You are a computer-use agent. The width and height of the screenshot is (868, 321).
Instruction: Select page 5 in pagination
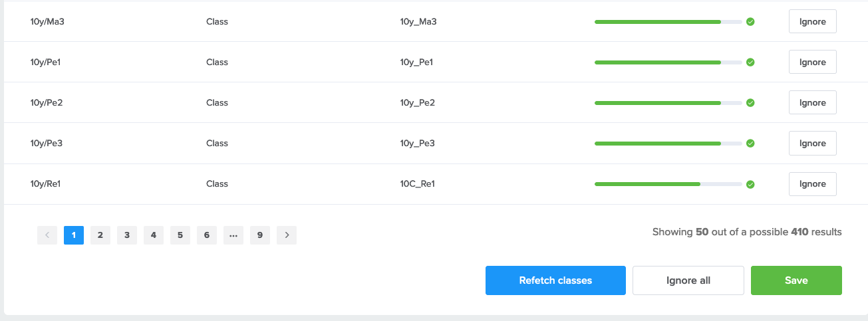pyautogui.click(x=180, y=235)
